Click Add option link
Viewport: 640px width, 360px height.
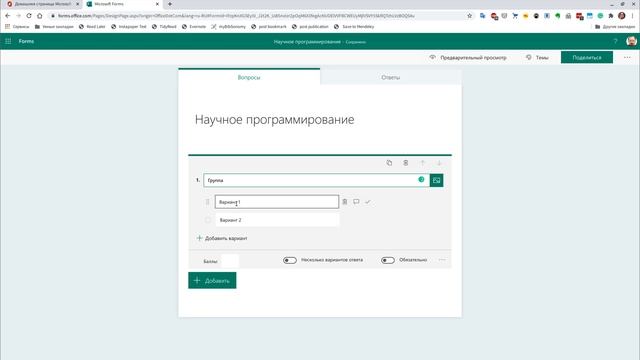click(222, 238)
